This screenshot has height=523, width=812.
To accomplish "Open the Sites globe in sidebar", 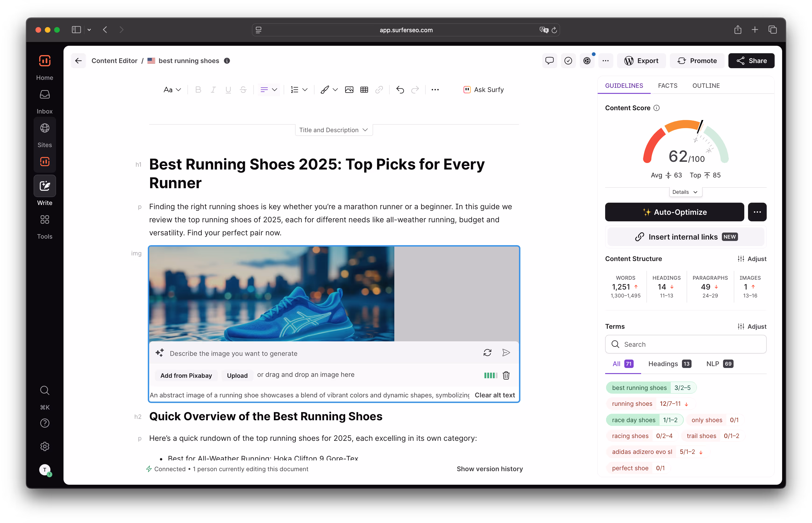I will coord(45,128).
